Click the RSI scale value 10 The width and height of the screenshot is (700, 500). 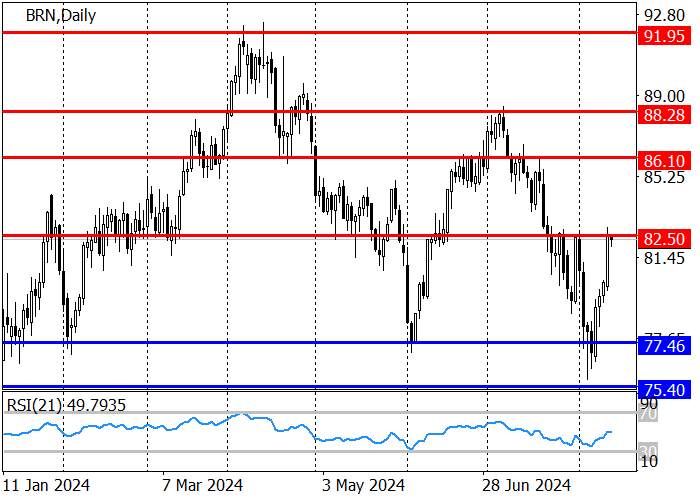coord(650,462)
